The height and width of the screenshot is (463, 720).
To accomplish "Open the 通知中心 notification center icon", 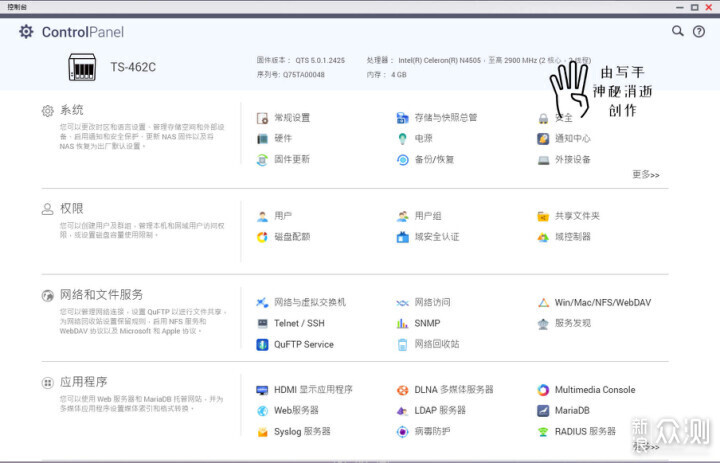I will [x=543, y=139].
